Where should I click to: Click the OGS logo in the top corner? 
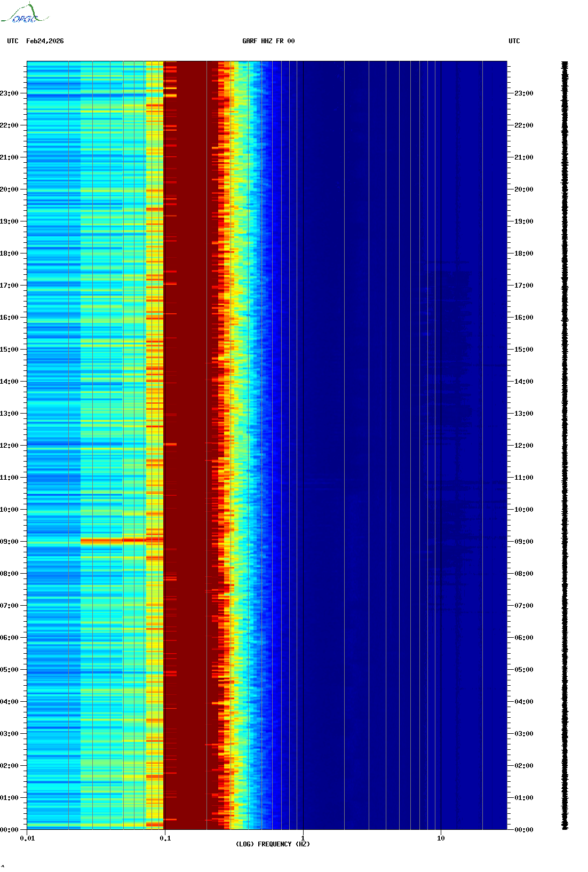[x=25, y=14]
